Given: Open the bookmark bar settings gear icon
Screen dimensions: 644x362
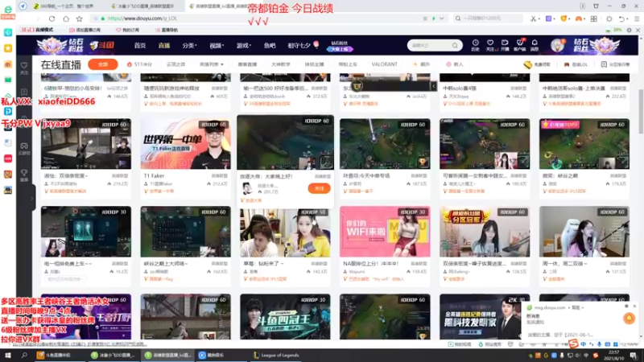Looking at the screenshot, I should [x=629, y=30].
